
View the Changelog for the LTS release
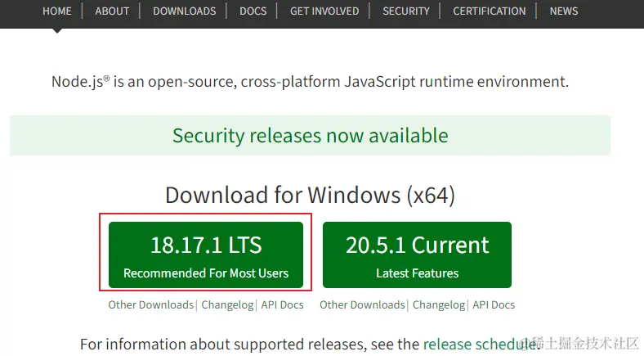pos(227,305)
